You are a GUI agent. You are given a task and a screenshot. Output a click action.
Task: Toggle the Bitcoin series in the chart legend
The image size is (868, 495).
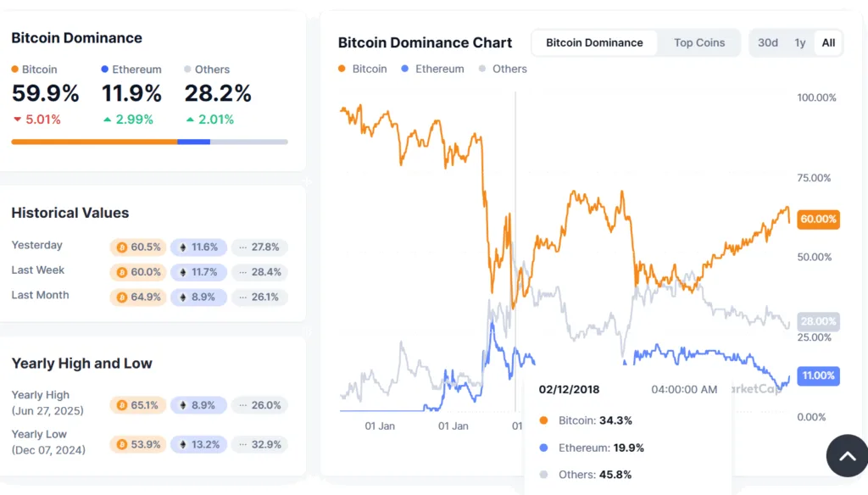[363, 69]
